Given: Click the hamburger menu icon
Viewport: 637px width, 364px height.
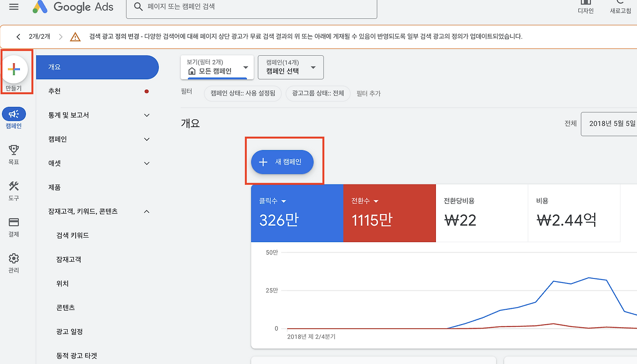Looking at the screenshot, I should pos(13,7).
